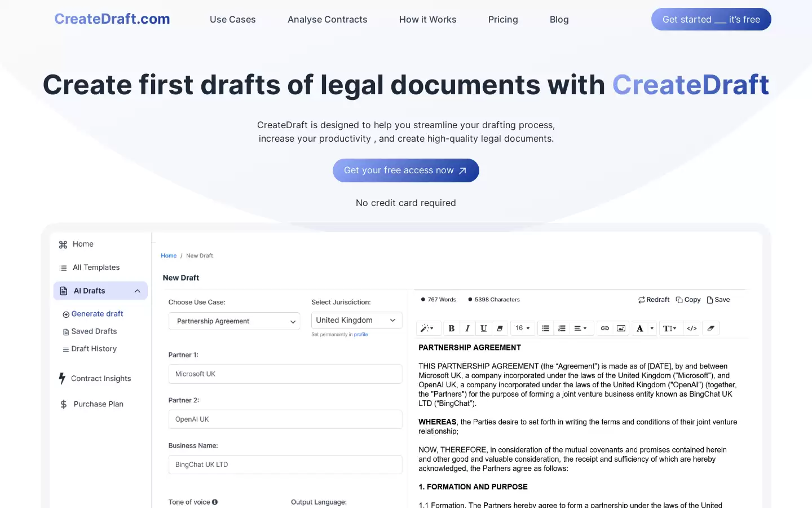Click the Business Name input field
The height and width of the screenshot is (508, 812).
pos(285,465)
